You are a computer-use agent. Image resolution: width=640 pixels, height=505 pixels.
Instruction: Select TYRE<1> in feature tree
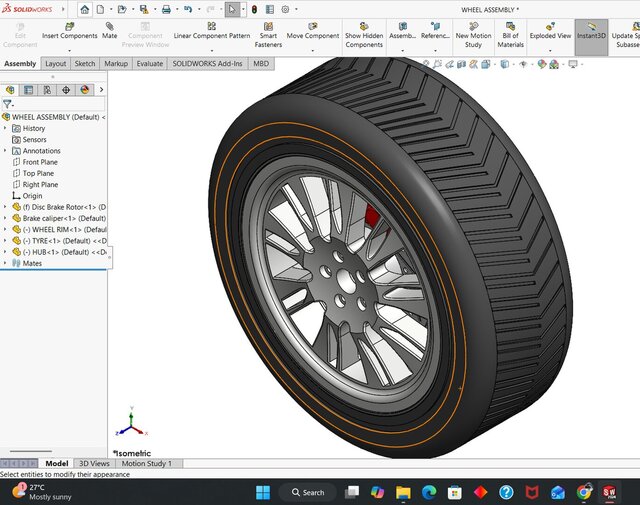60,241
